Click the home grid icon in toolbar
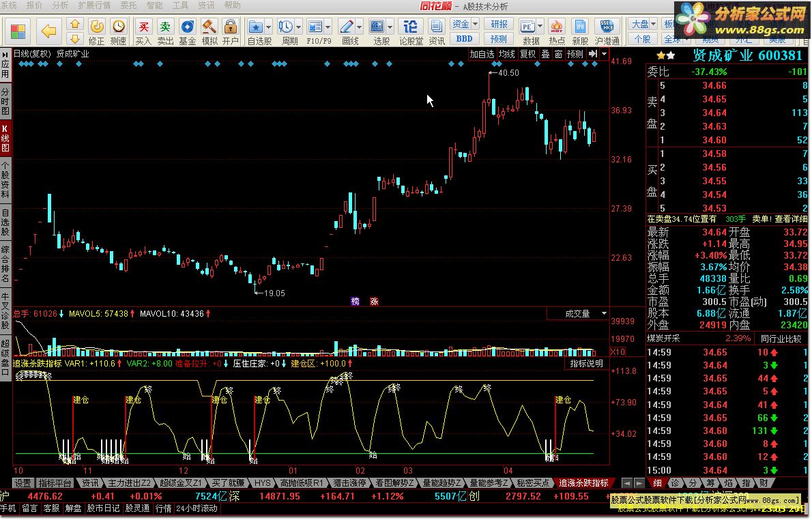This screenshot has width=812, height=520. coord(18,31)
